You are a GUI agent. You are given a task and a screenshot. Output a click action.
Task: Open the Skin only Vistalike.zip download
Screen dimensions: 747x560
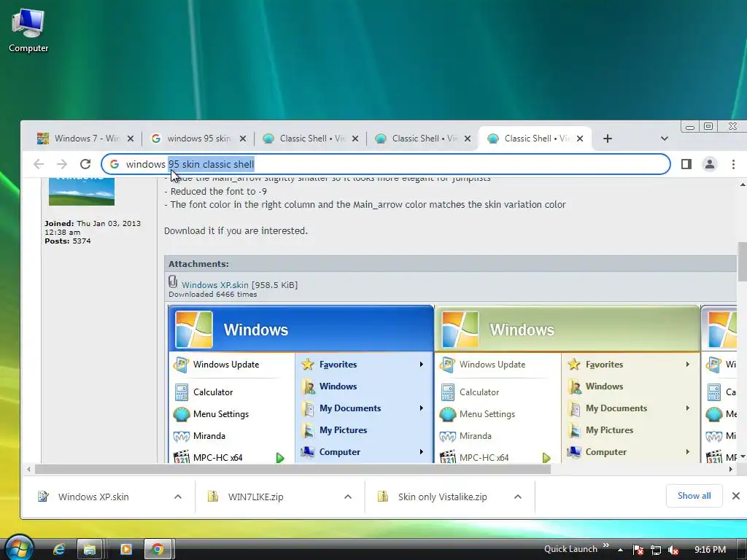pos(442,497)
